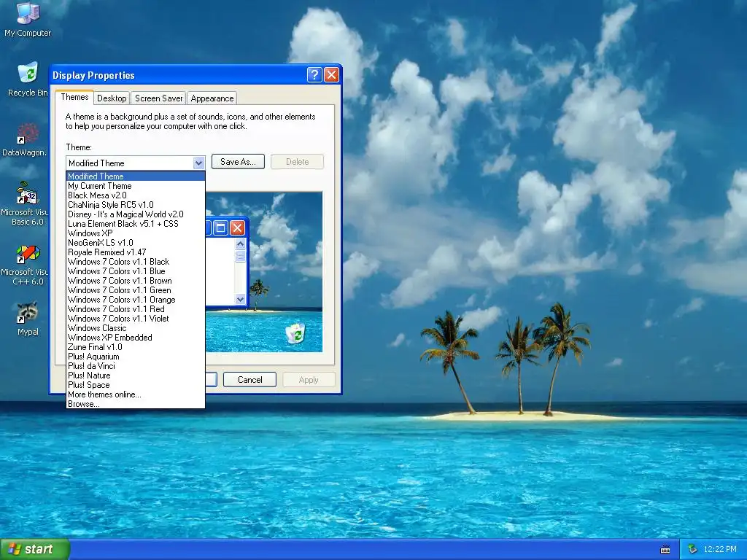Open the Start menu
The height and width of the screenshot is (560, 747).
(x=35, y=549)
